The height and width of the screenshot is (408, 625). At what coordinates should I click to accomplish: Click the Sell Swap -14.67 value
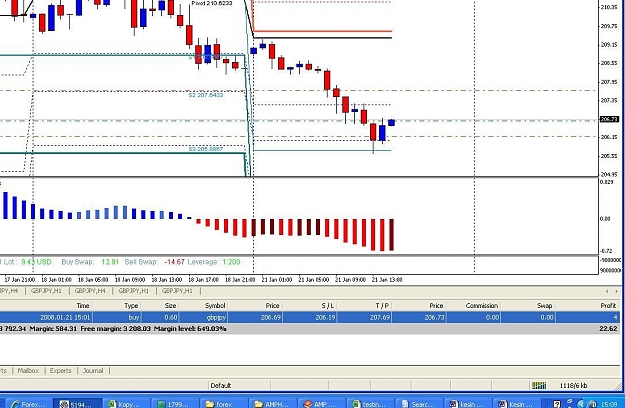(175, 262)
